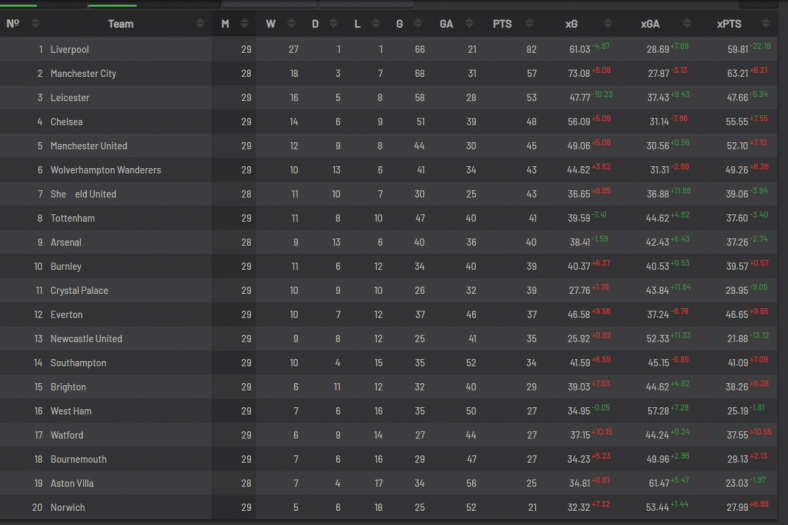
Task: Click the sort arrows beside the Team header
Action: coord(200,24)
